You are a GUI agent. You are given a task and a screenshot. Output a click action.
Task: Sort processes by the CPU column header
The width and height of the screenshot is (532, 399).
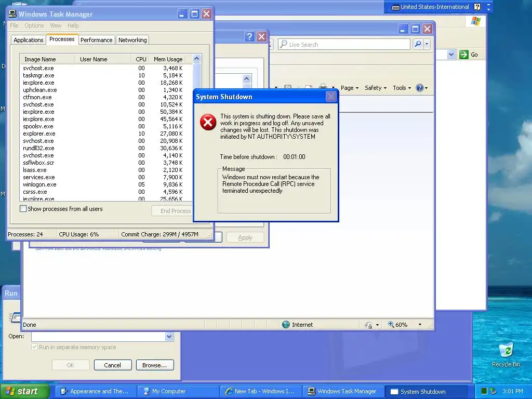click(140, 59)
